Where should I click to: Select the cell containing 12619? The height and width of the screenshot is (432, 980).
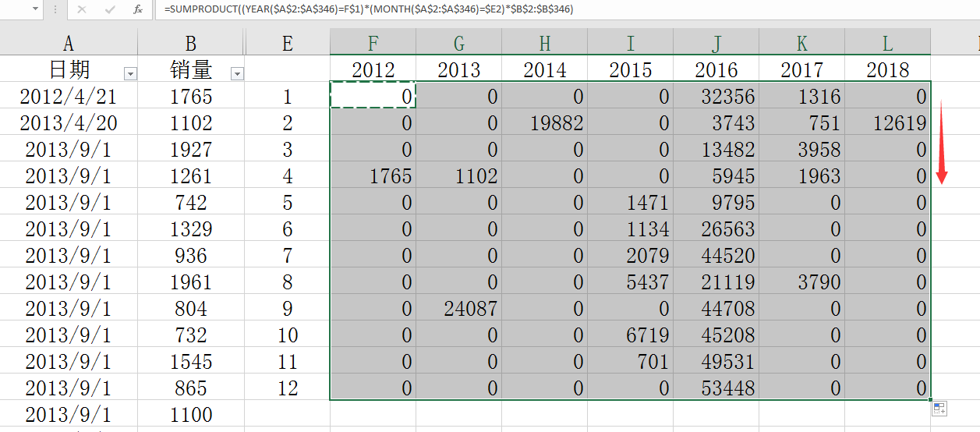click(888, 122)
